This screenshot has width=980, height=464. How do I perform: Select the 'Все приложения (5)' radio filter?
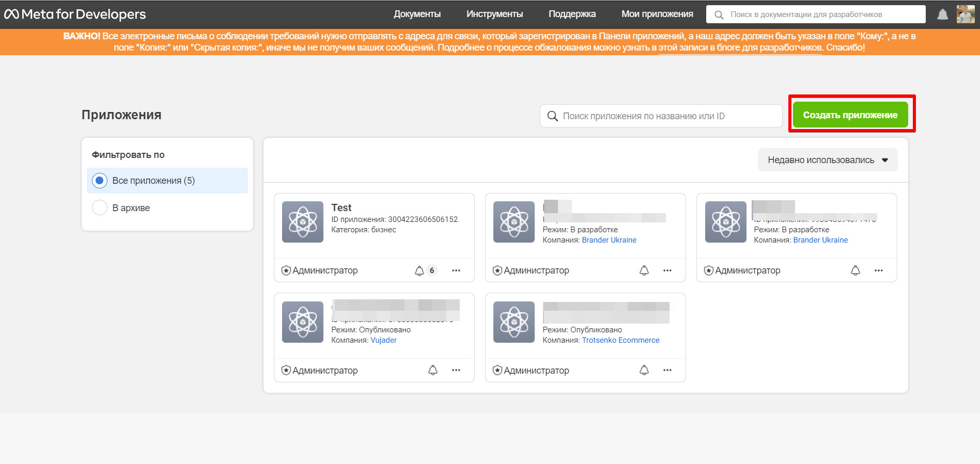coord(100,181)
